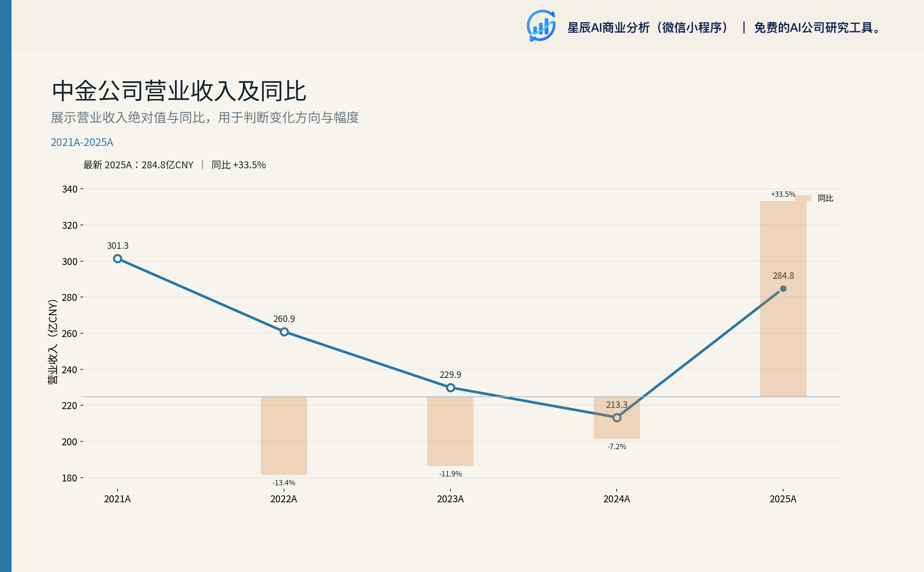924x572 pixels.
Task: Click the y-axis title 营业收入（亿CNY）
Action: tap(53, 341)
